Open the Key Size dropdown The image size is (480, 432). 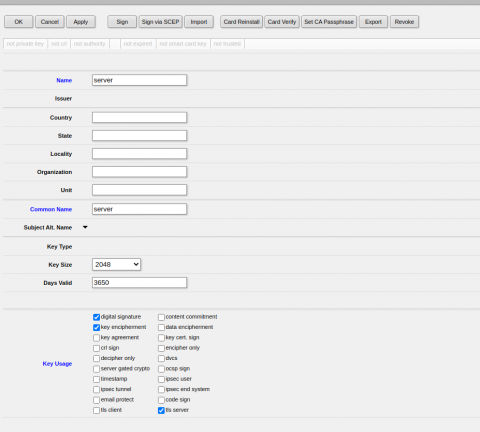[x=116, y=265]
